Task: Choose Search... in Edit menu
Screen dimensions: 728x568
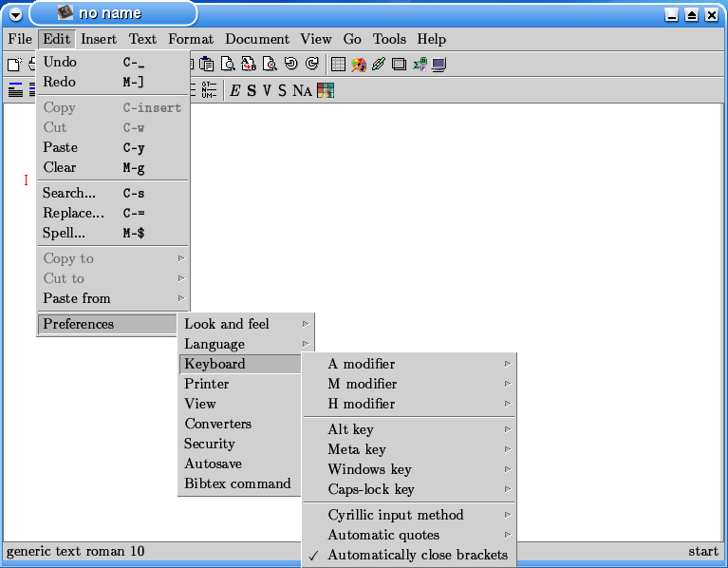Action: pyautogui.click(x=113, y=193)
